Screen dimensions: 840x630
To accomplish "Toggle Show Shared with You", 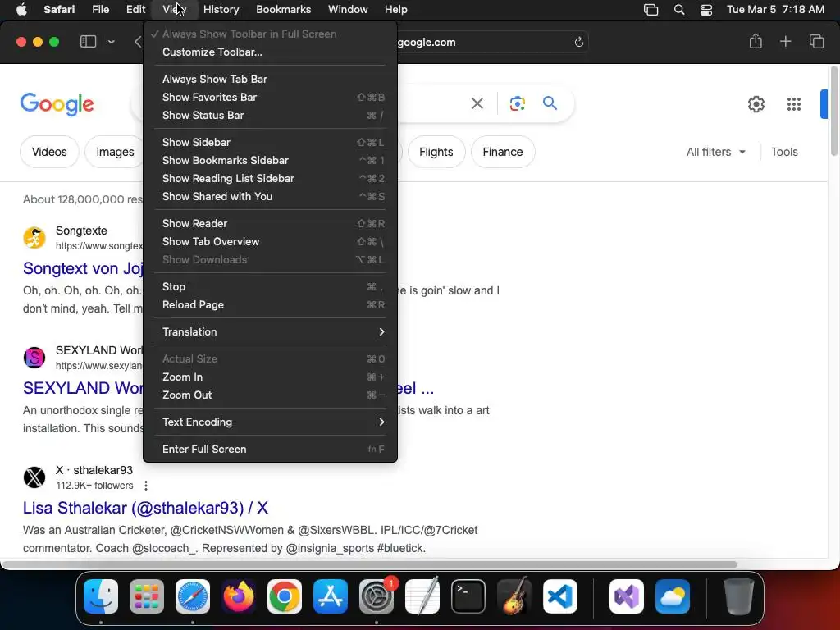I will [x=270, y=197].
